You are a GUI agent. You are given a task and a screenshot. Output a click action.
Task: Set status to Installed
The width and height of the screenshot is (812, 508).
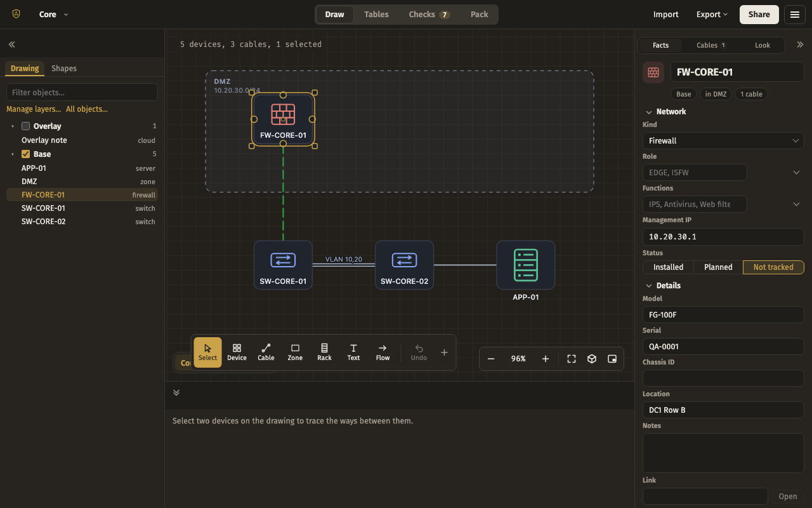pyautogui.click(x=669, y=267)
